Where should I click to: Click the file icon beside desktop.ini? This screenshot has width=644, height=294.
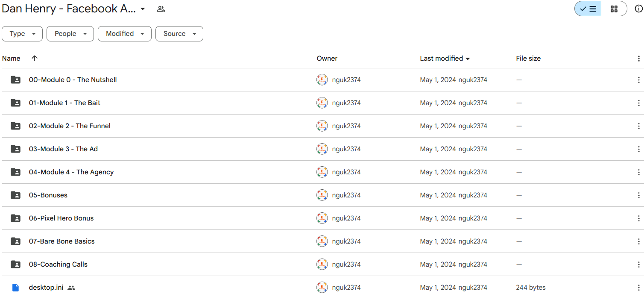pyautogui.click(x=15, y=288)
